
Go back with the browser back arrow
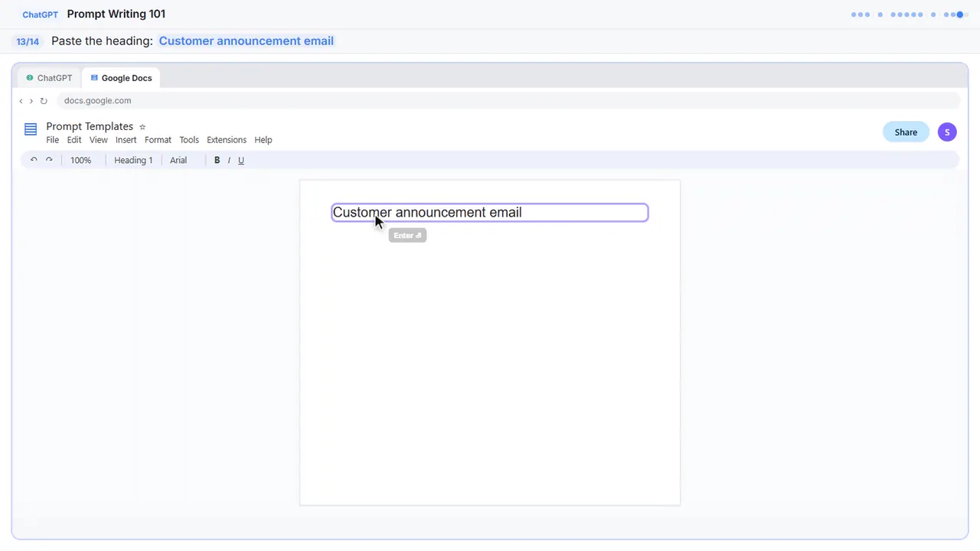21,101
